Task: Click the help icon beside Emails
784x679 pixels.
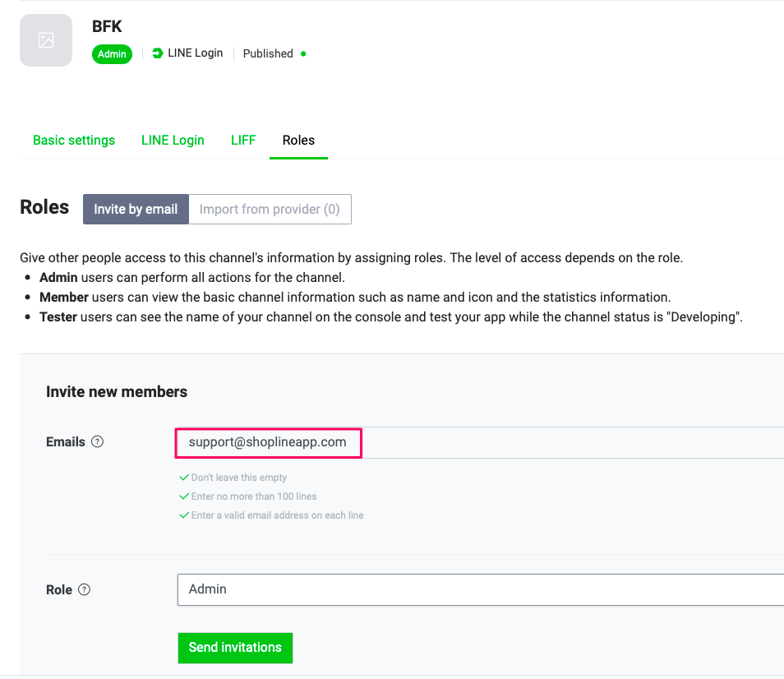Action: (x=98, y=441)
